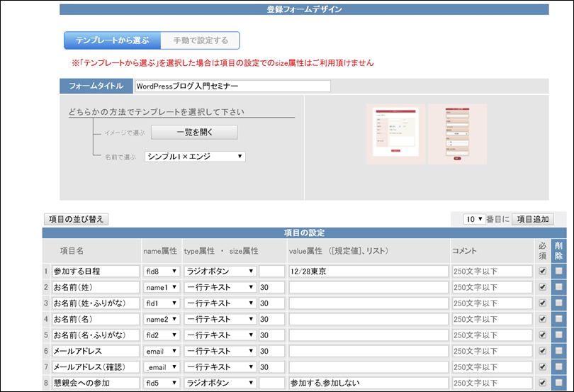The image size is (574, 392).
Task: Toggle required checkbox for お名前(名) row
Action: 543,319
